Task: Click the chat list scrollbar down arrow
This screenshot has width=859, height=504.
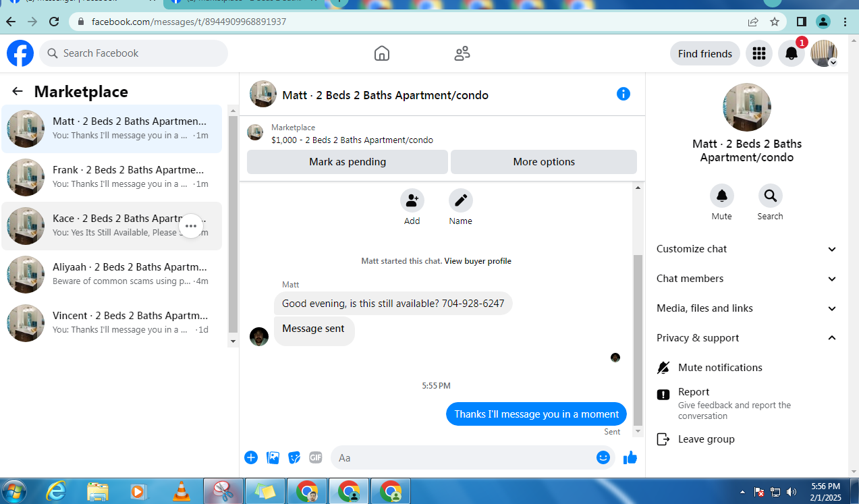Action: click(233, 341)
